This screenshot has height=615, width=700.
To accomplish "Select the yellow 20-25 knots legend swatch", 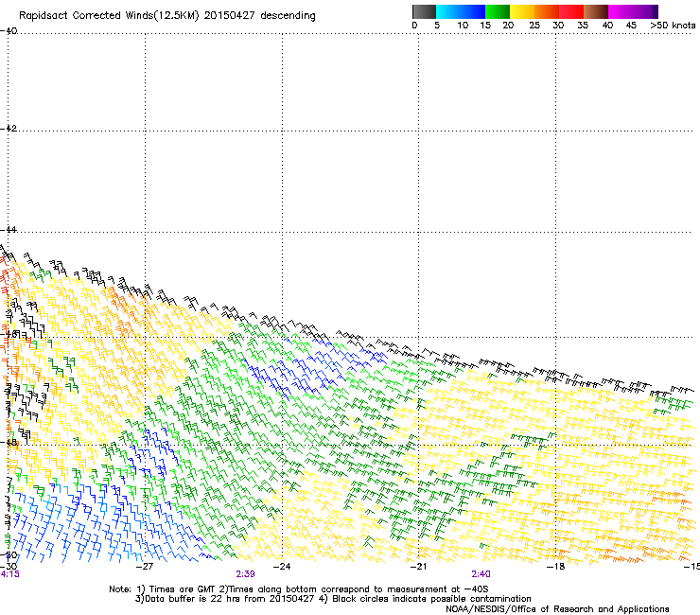I will click(522, 11).
